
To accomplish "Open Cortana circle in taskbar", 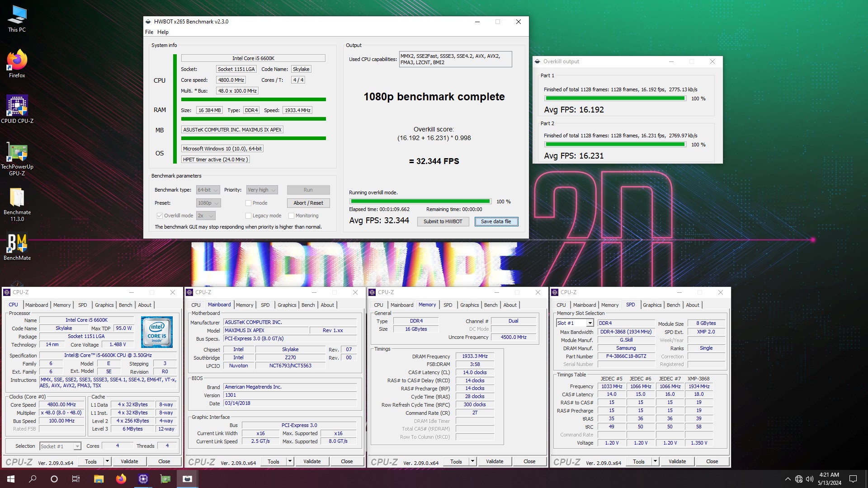I will [54, 479].
